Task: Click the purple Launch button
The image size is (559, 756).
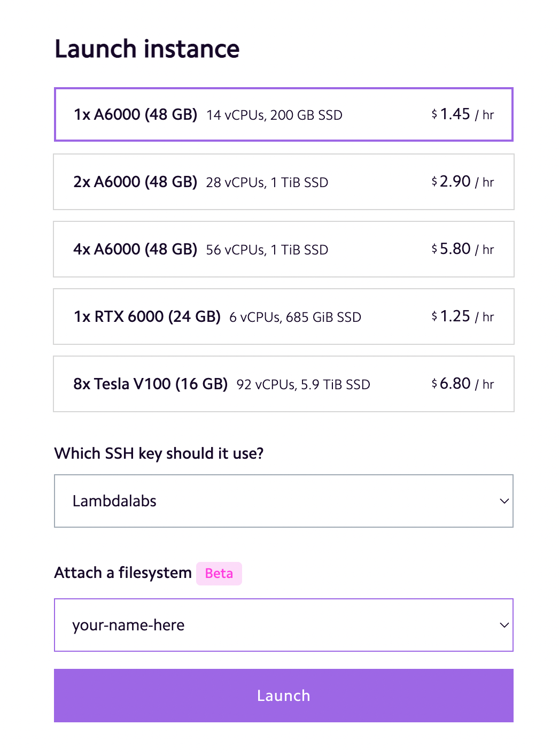Action: (283, 696)
